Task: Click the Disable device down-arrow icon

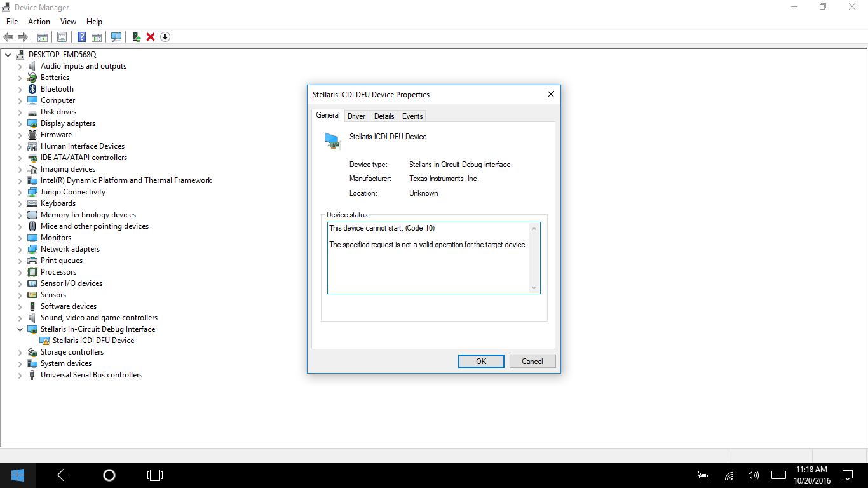Action: click(165, 37)
